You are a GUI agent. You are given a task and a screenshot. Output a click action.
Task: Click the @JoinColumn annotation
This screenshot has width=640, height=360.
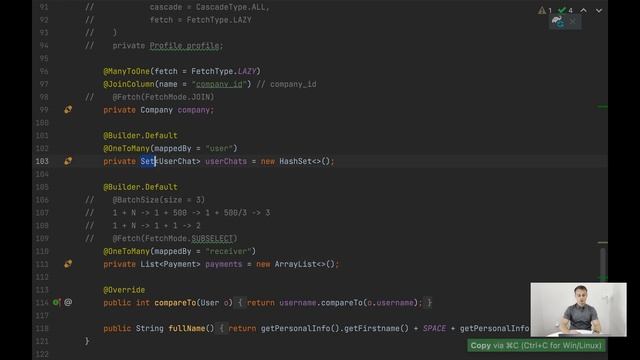point(129,84)
